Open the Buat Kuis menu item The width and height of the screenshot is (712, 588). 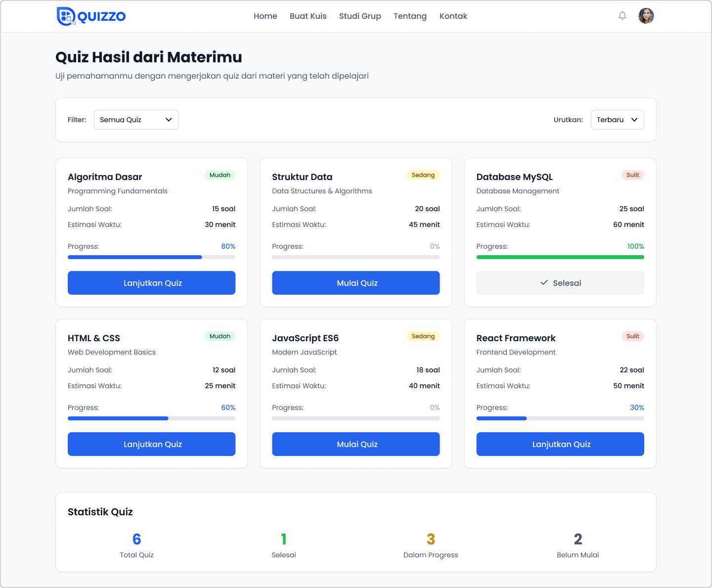coord(308,16)
